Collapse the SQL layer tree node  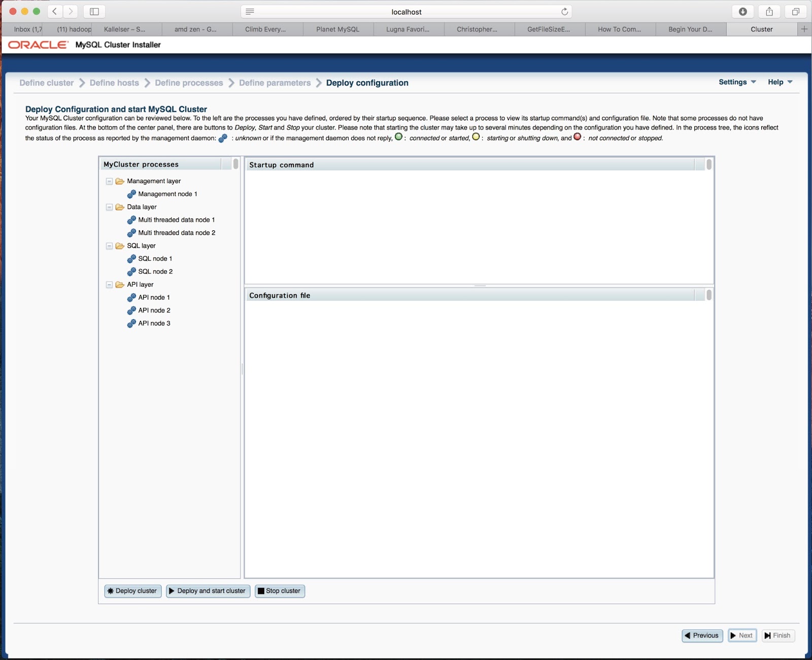(x=109, y=246)
